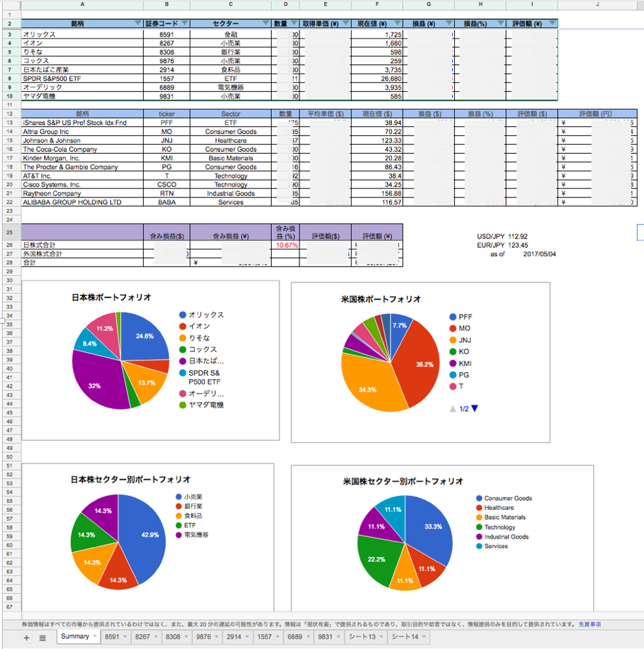Open filter for 証券コード column header

(x=184, y=23)
